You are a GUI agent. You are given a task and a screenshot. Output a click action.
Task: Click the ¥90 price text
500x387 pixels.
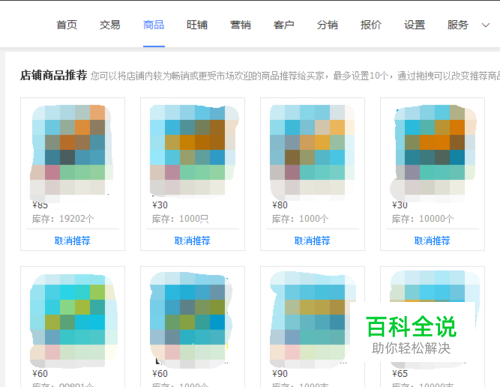tap(280, 373)
